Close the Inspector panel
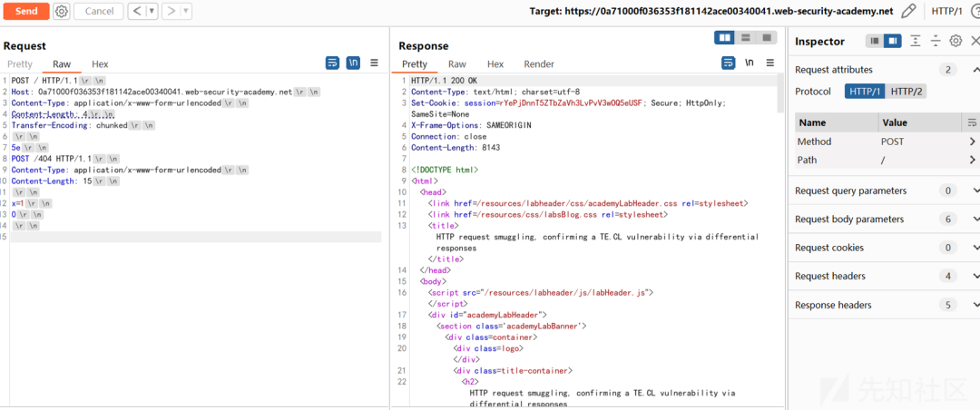 [975, 41]
